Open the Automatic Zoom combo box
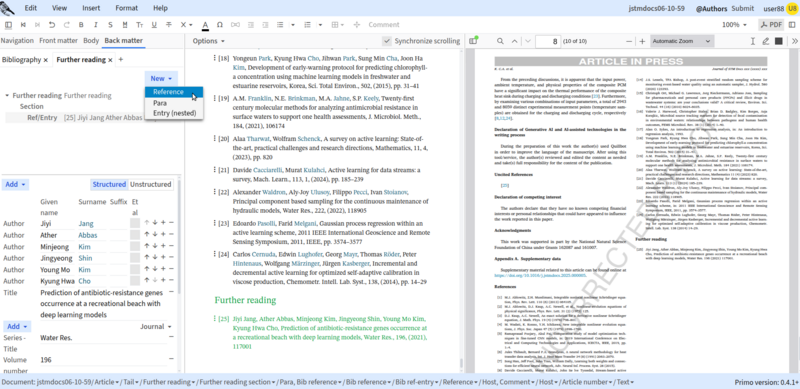This screenshot has height=389, width=800. click(682, 41)
